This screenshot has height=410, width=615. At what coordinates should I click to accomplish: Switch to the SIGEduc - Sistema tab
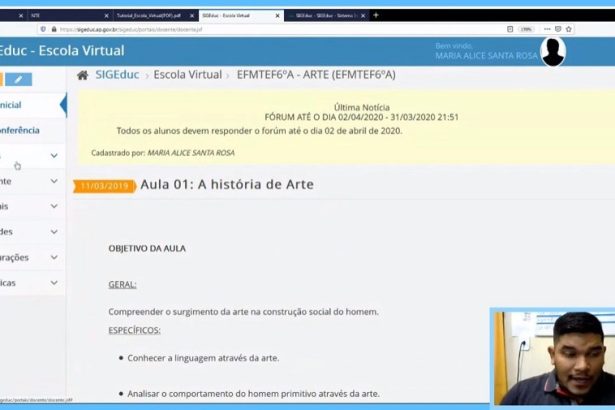325,16
